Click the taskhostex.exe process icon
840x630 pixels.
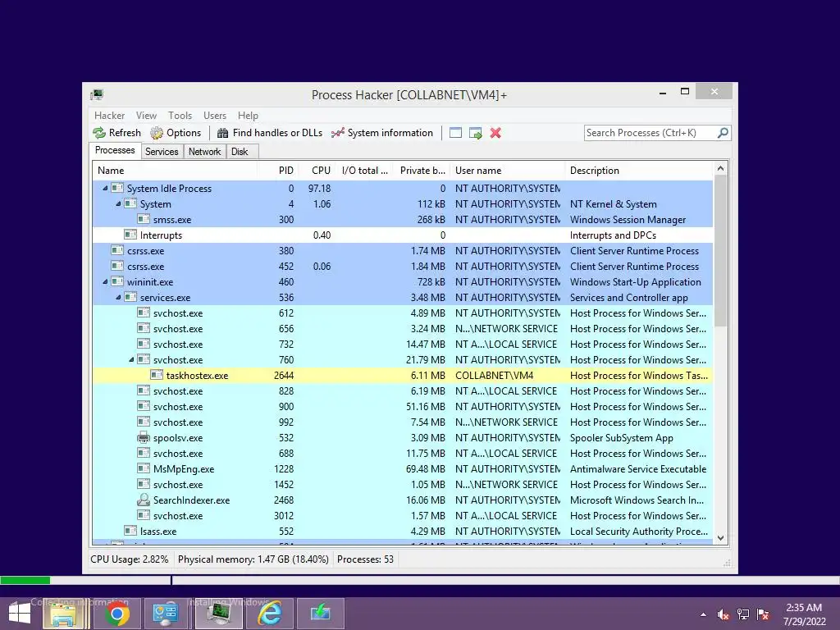(157, 375)
